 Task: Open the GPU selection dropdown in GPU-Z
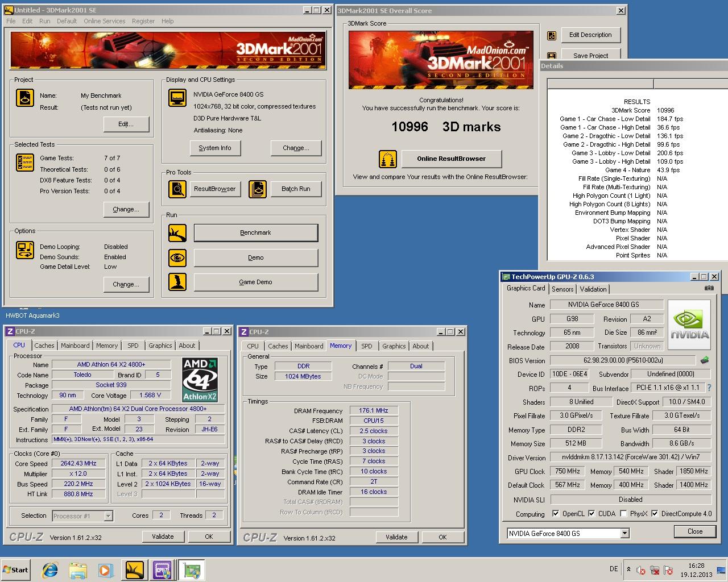click(x=624, y=533)
